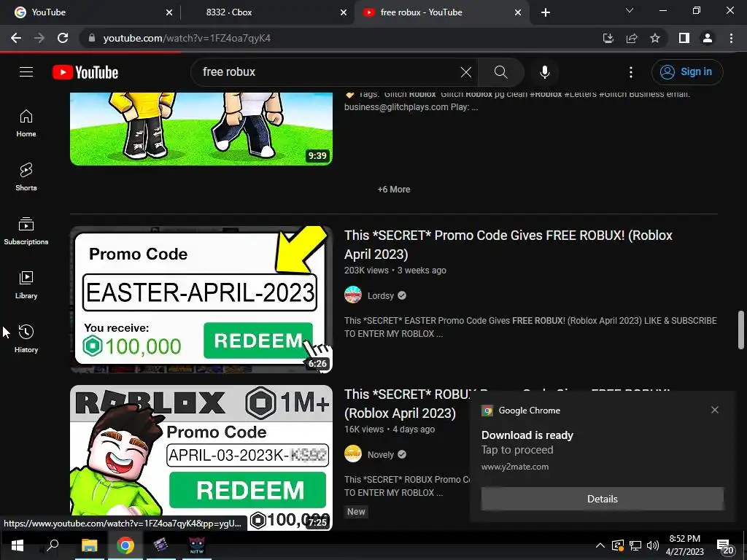Image resolution: width=747 pixels, height=560 pixels.
Task: Toggle Chrome side panel
Action: [684, 38]
